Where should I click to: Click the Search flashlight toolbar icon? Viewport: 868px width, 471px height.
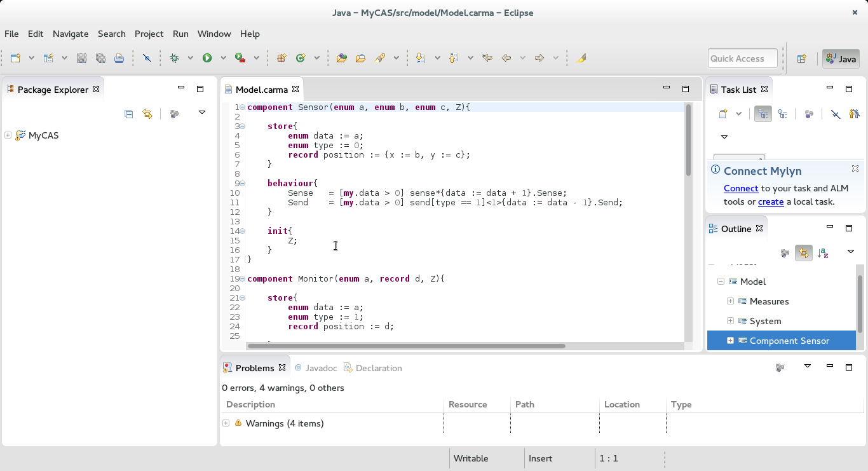click(380, 58)
